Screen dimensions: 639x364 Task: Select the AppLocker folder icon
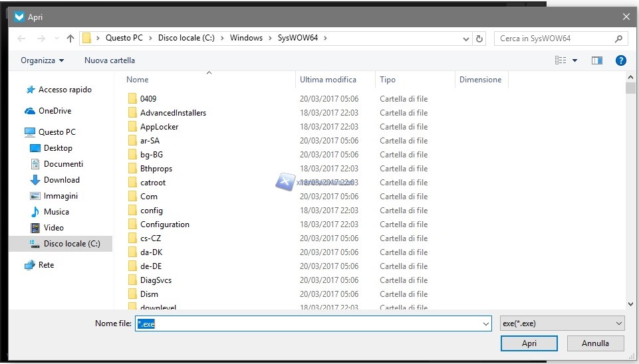coord(132,127)
